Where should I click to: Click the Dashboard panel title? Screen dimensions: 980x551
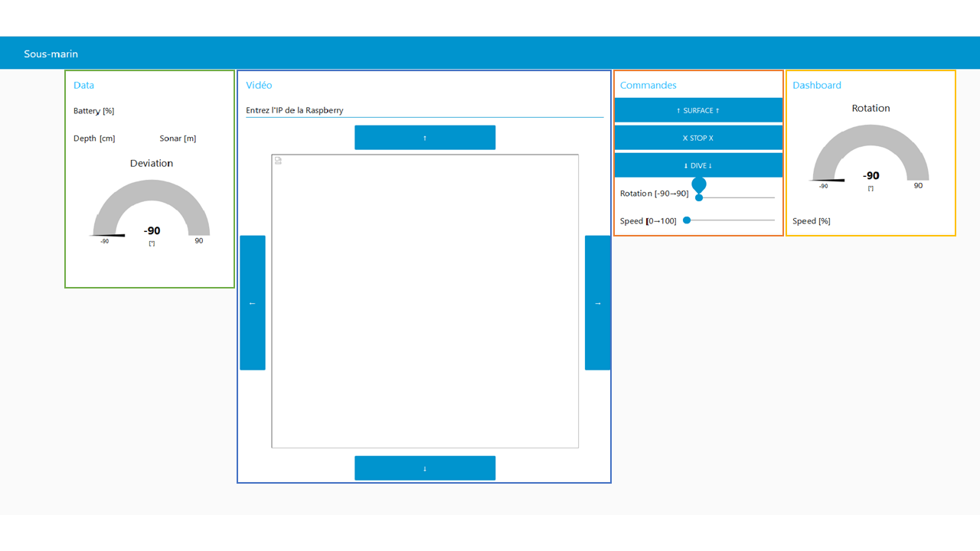tap(817, 85)
